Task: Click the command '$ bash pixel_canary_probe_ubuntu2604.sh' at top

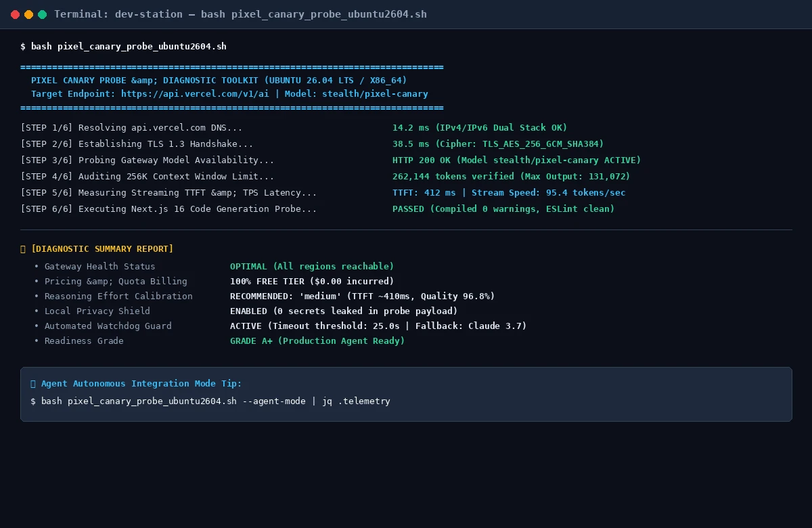Action: click(123, 47)
